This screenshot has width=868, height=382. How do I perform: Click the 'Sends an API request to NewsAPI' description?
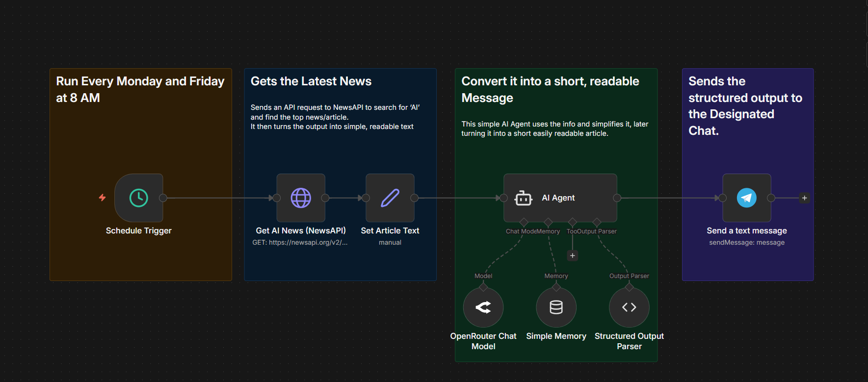pos(335,117)
